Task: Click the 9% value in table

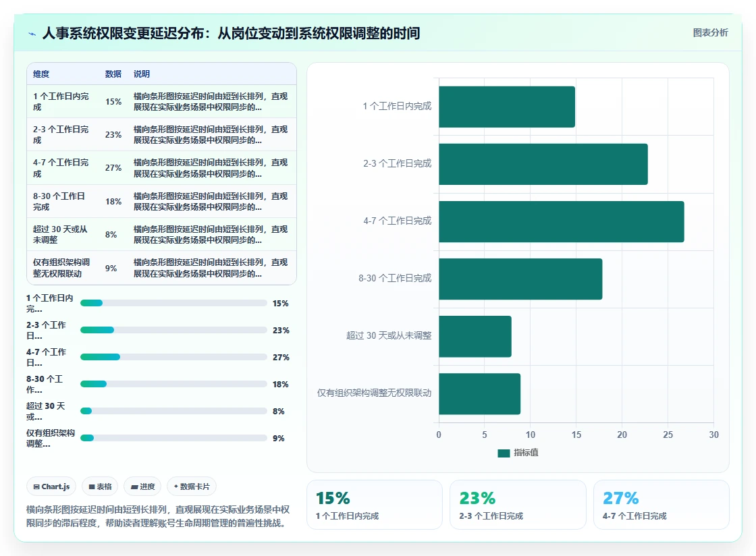Action: click(111, 269)
